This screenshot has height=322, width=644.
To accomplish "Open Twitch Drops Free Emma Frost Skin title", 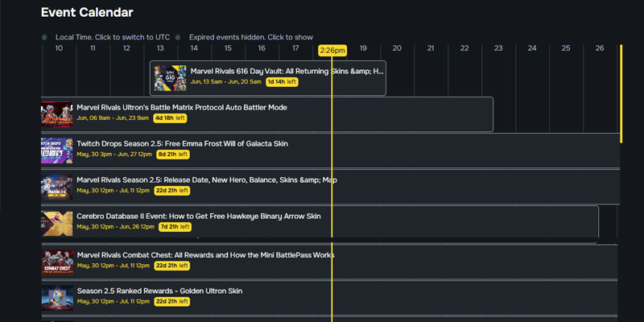I will pyautogui.click(x=183, y=144).
